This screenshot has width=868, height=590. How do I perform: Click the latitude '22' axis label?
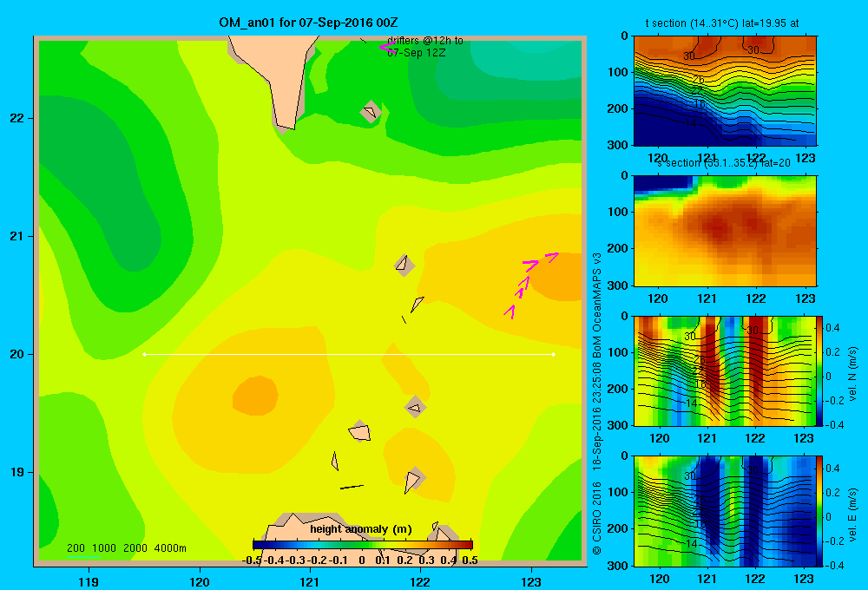(16, 119)
